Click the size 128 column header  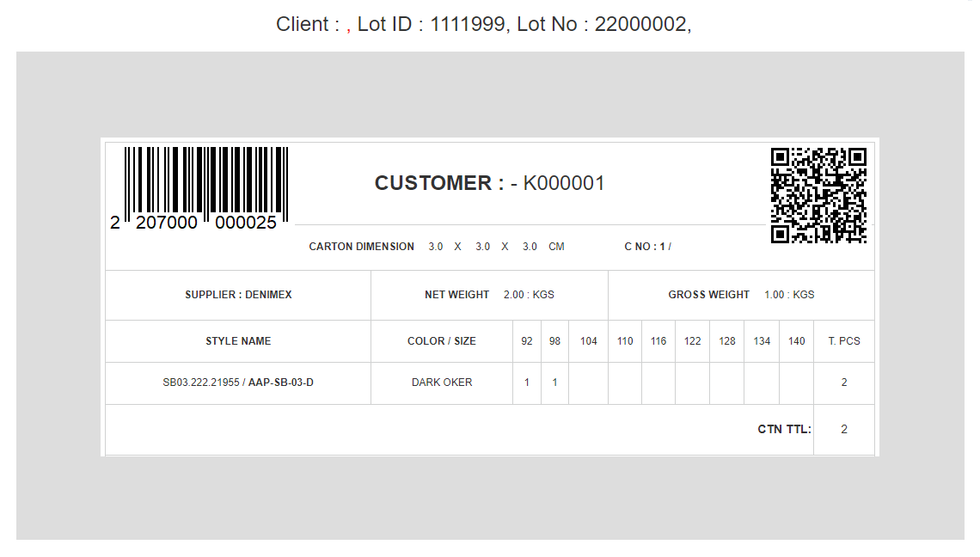click(727, 341)
